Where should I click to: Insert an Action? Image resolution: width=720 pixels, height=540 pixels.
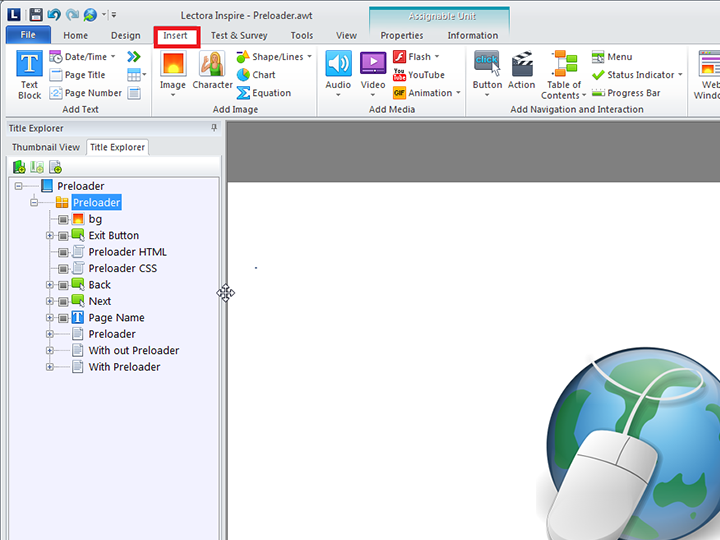pyautogui.click(x=522, y=73)
